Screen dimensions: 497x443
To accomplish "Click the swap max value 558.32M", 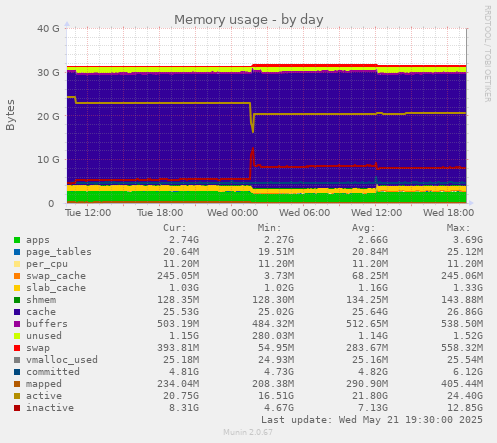I will point(462,348).
